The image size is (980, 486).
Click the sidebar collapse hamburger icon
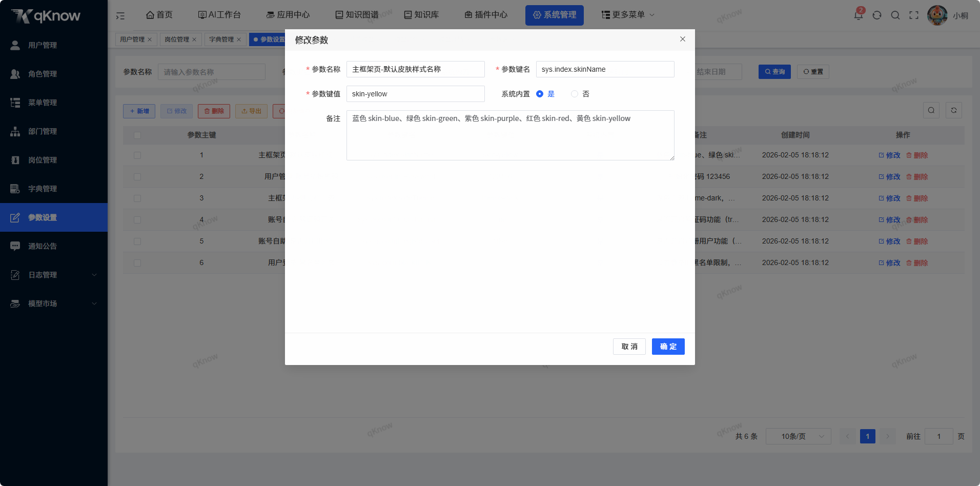tap(120, 15)
